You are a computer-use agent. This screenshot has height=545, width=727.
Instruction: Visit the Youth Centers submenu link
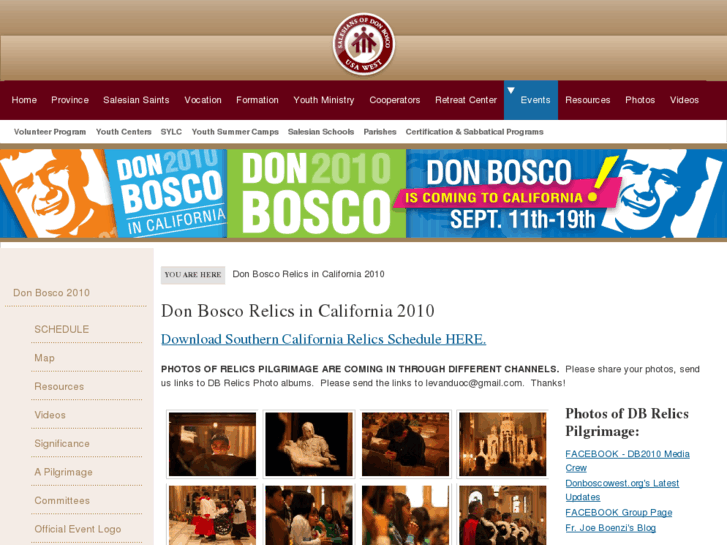click(x=124, y=132)
